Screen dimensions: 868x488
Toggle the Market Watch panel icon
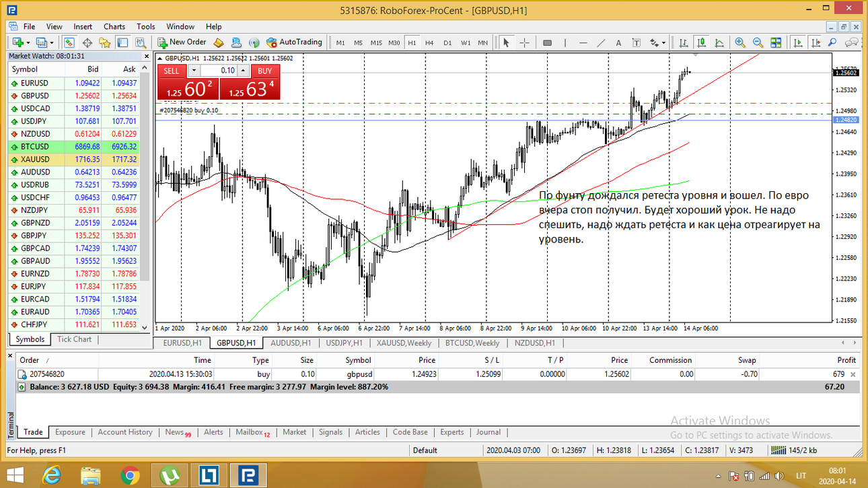69,42
